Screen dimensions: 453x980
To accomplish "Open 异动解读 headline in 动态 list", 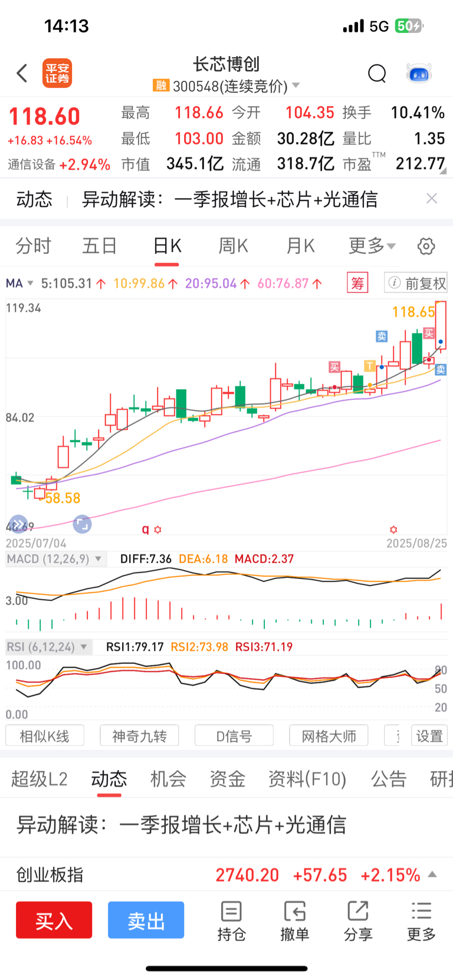I will [x=181, y=824].
